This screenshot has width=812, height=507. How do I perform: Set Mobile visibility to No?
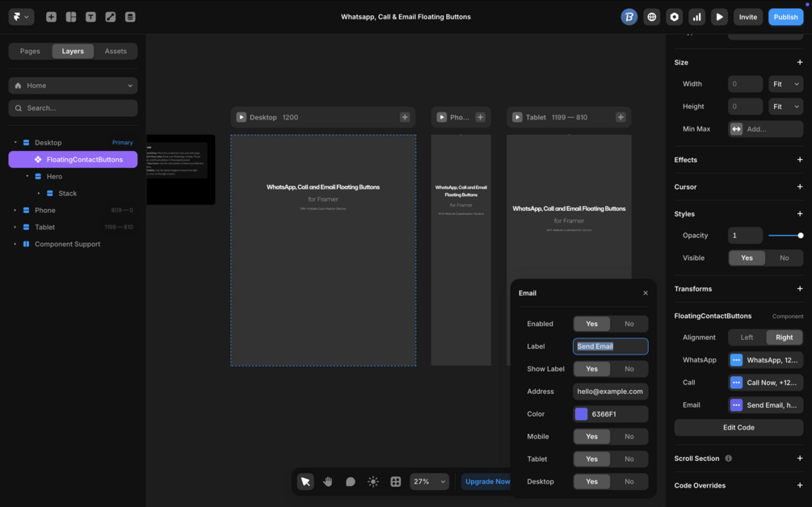click(x=629, y=437)
